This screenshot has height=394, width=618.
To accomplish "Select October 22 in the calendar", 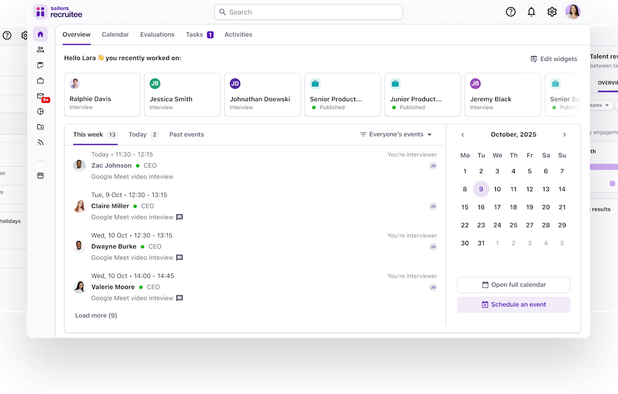I will pyautogui.click(x=465, y=225).
